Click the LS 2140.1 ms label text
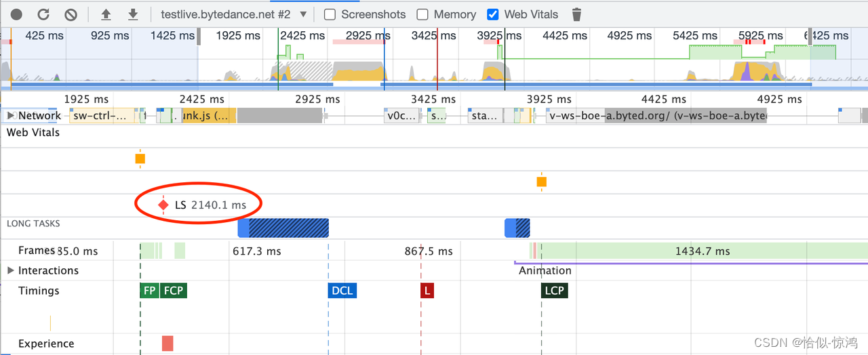This screenshot has width=868, height=355. click(210, 205)
